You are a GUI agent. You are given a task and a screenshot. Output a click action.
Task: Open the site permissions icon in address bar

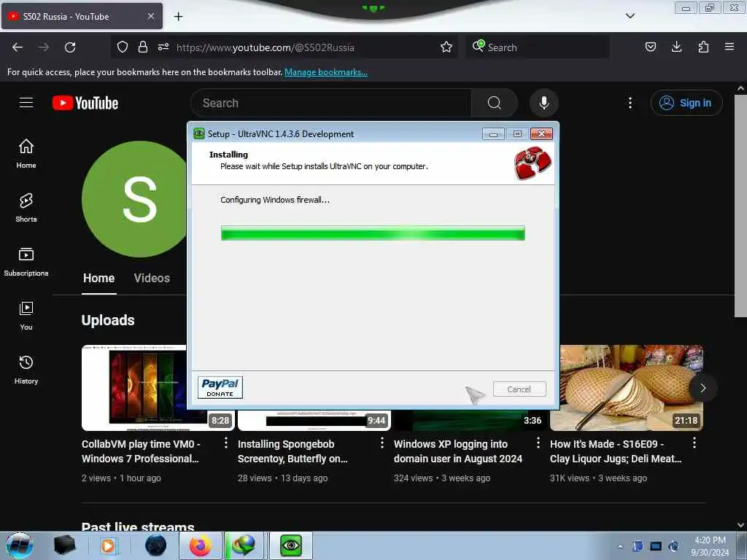coord(163,47)
